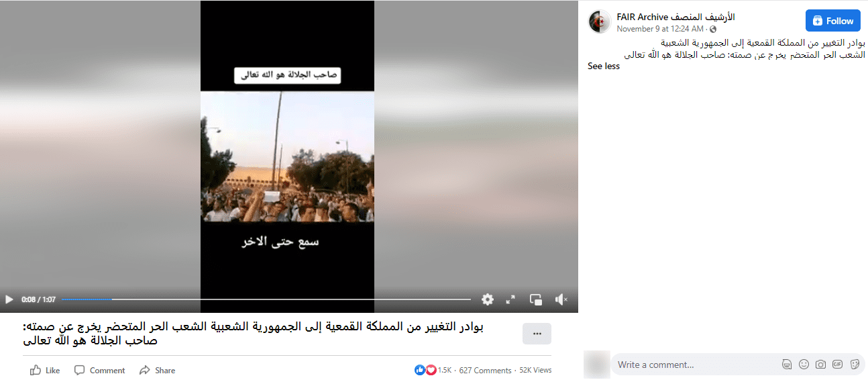Seek along the video progress bar

(x=266, y=299)
